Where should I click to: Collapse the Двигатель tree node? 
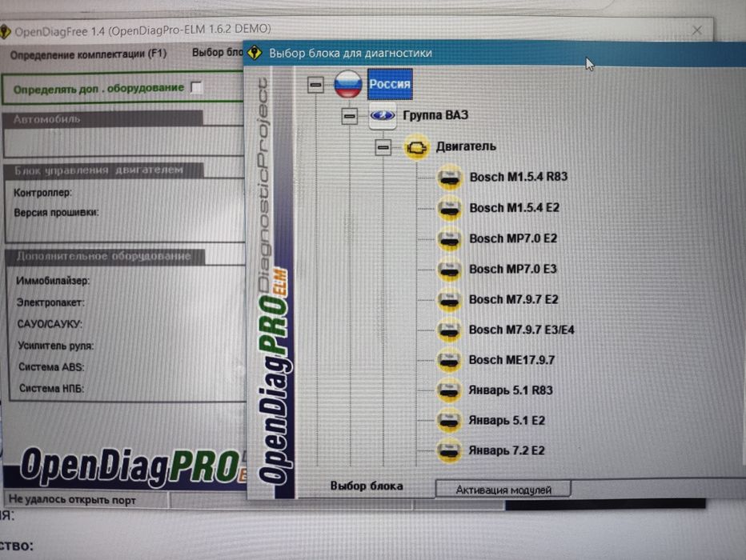click(x=383, y=147)
